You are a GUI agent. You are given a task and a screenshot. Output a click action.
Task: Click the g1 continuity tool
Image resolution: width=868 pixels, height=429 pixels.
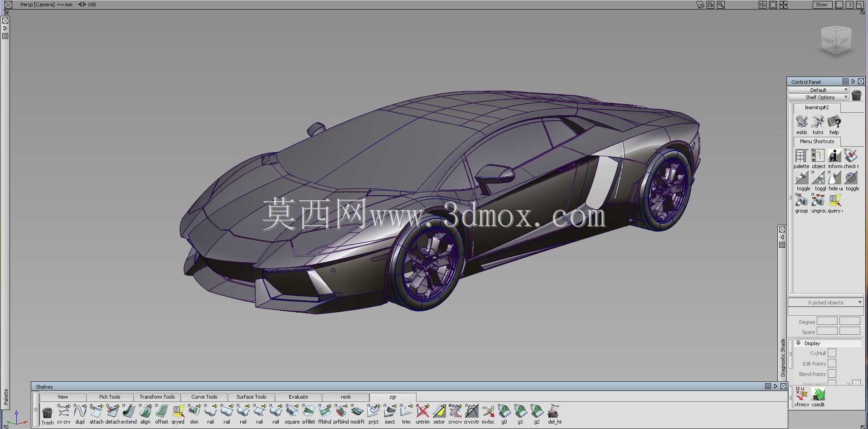pyautogui.click(x=520, y=411)
